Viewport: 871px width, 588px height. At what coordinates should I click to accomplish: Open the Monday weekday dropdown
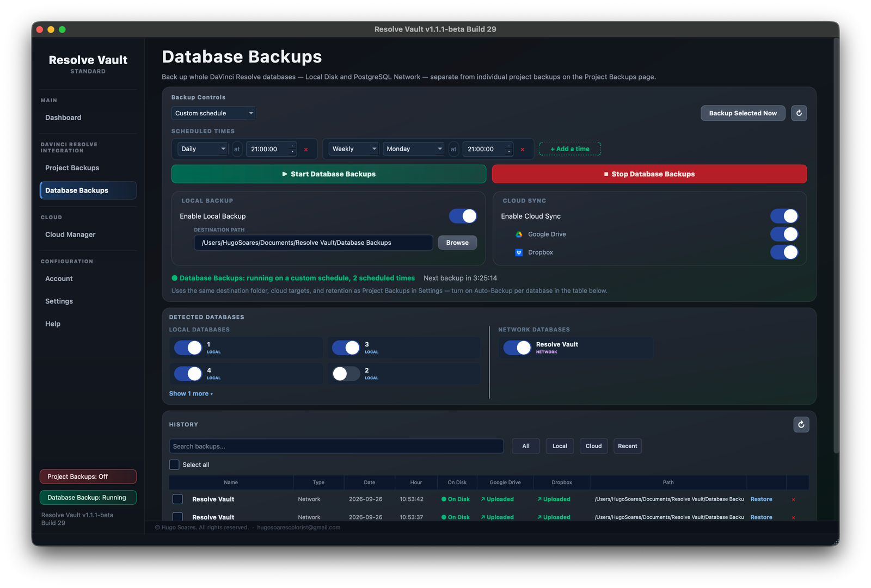[414, 149]
